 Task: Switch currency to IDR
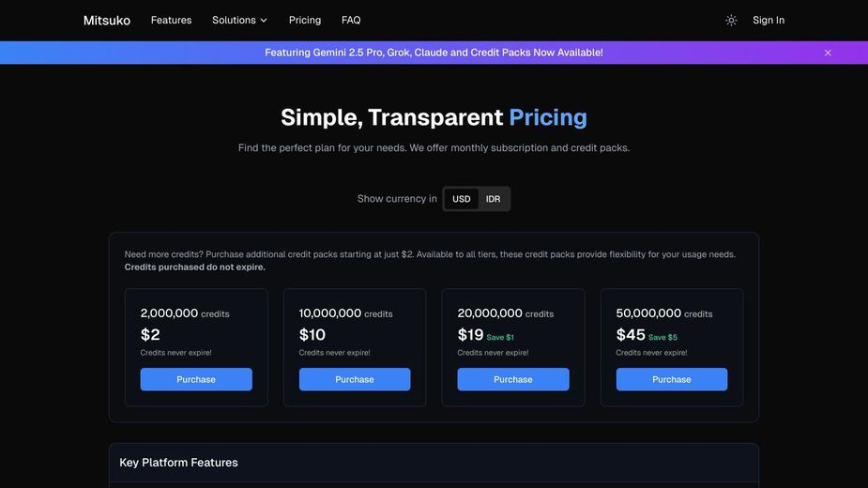[x=493, y=199]
